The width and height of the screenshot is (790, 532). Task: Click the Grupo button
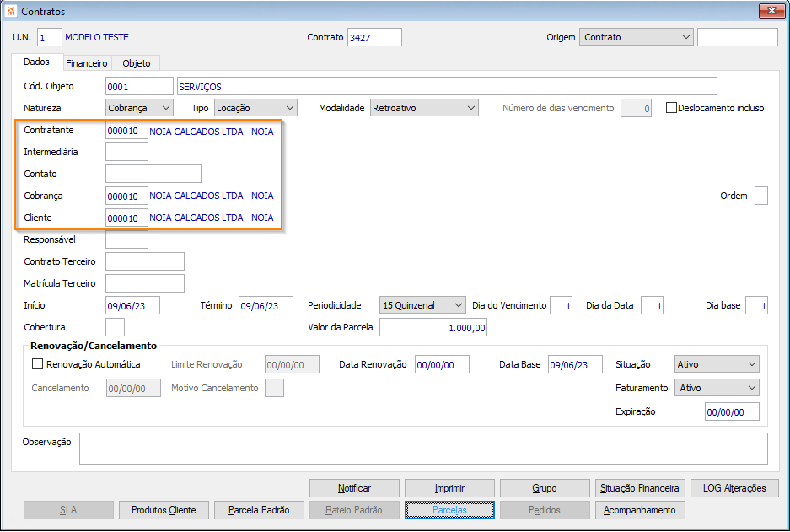[545, 488]
